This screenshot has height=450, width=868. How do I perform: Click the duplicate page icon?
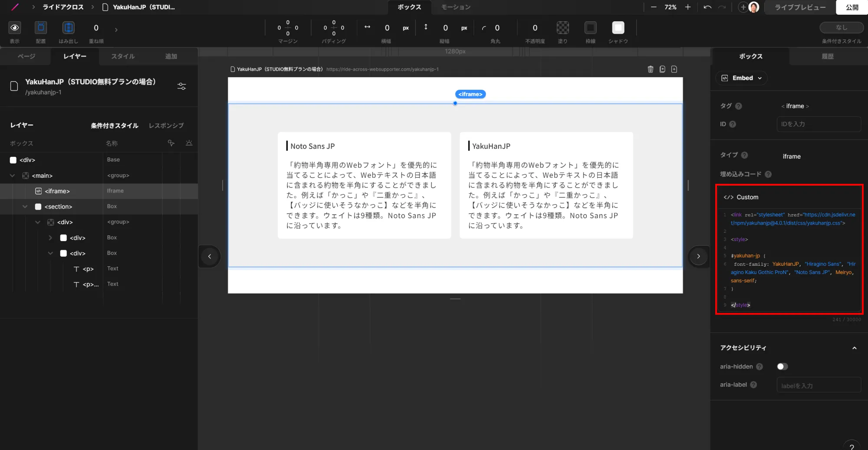[662, 69]
